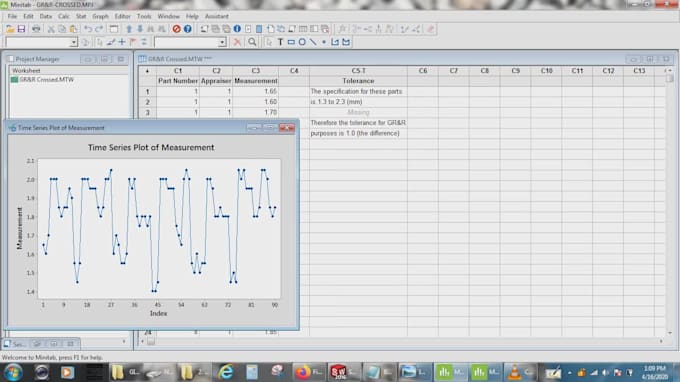The height and width of the screenshot is (382, 680).
Task: Click the Time Series Plot title text
Action: (x=151, y=147)
